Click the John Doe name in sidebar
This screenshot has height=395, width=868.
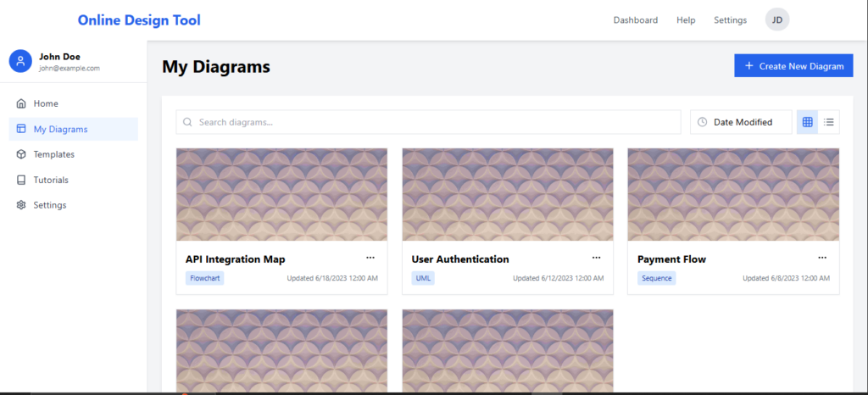[x=59, y=57]
